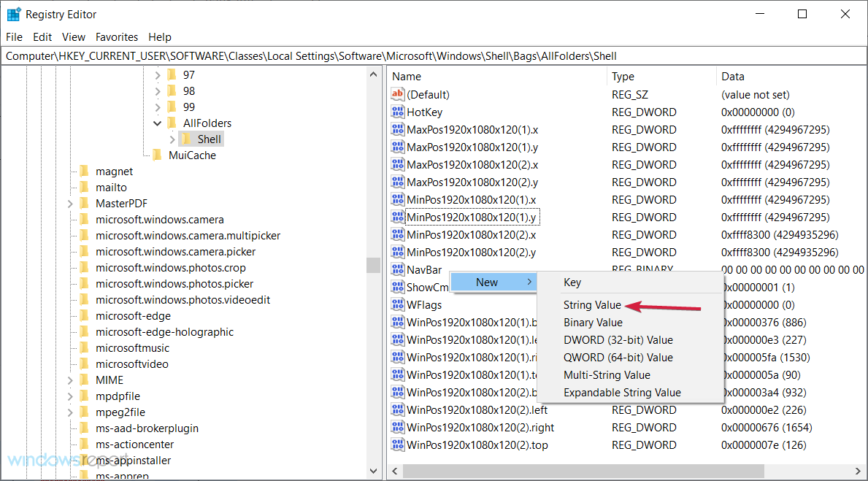This screenshot has width=868, height=481.
Task: Click the WinPos1920x1080x120(2).right value icon
Action: click(x=397, y=427)
